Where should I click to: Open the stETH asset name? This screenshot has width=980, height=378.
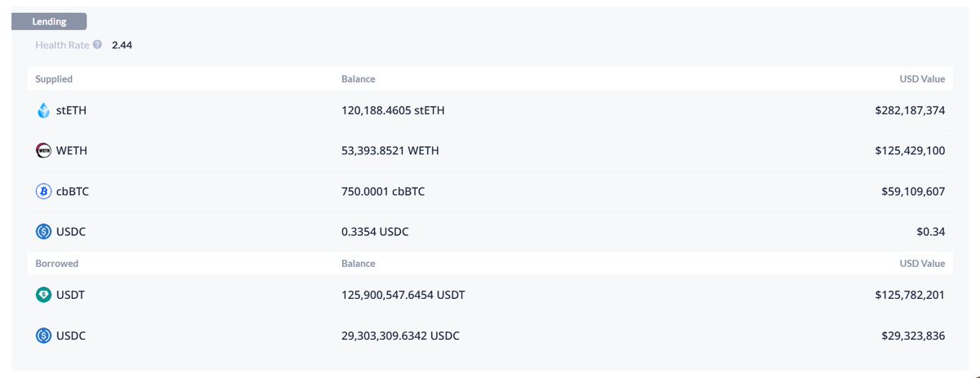coord(71,110)
